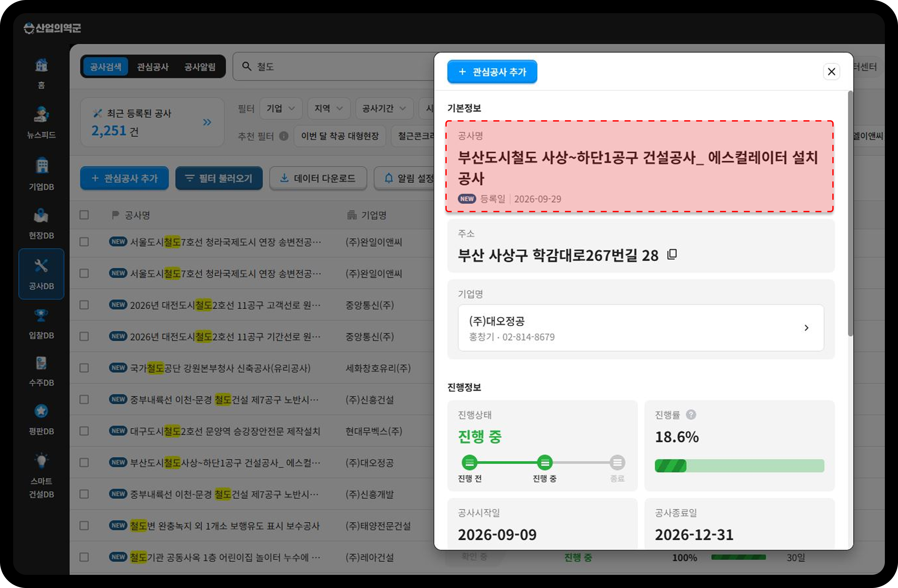This screenshot has height=588, width=898.
Task: Click the 진행 중 step circle icon
Action: pos(545,462)
